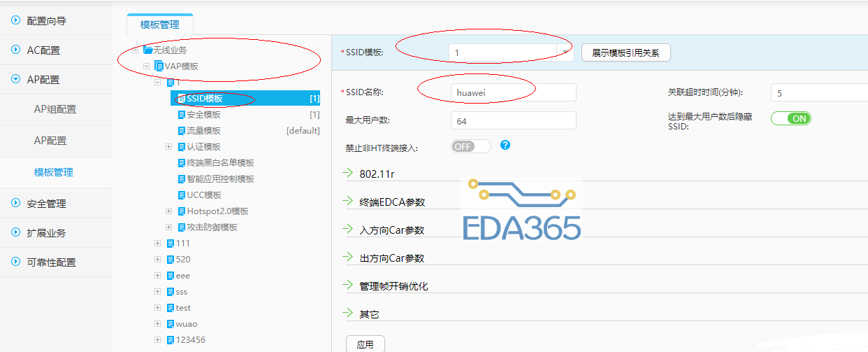This screenshot has width=868, height=352.
Task: Expand the 管理帧开销优化 section
Action: (x=347, y=285)
